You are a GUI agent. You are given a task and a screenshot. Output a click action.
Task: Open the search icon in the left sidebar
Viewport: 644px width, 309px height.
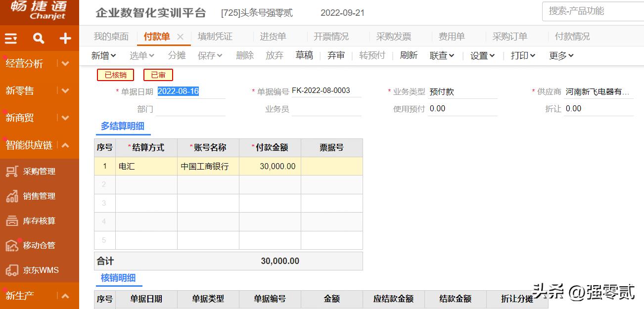tap(39, 38)
